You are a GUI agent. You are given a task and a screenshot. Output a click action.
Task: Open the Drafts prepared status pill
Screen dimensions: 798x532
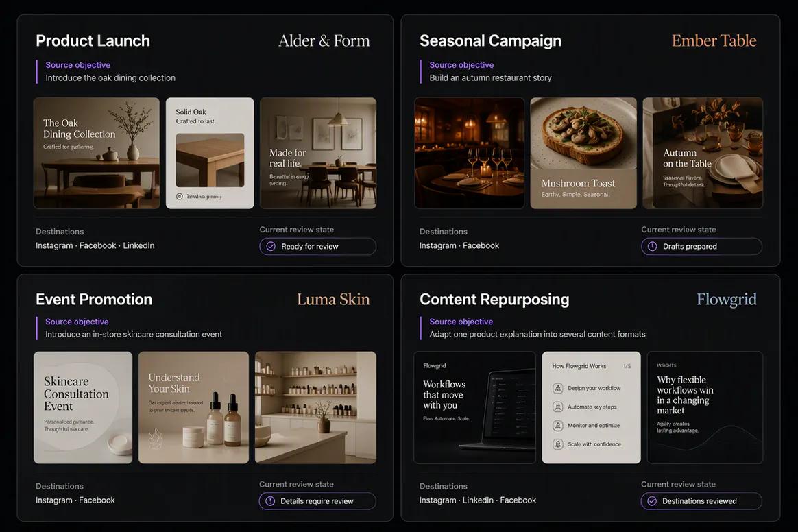coord(701,246)
